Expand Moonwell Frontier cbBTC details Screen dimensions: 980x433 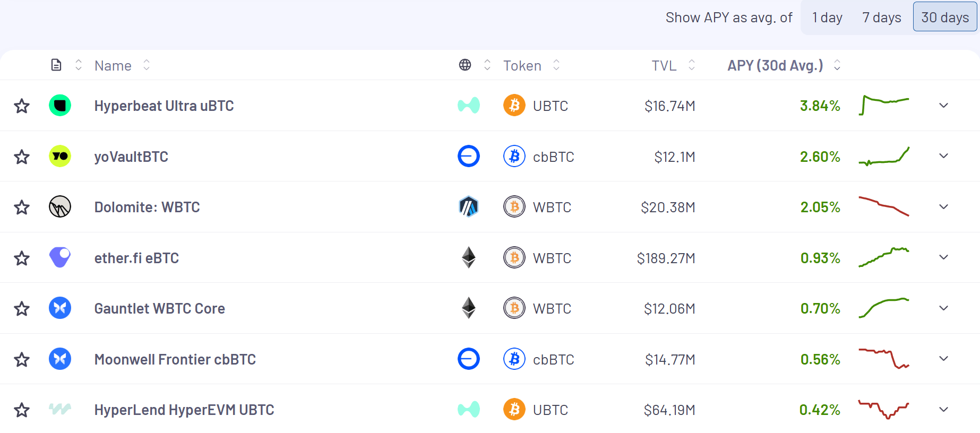point(943,359)
